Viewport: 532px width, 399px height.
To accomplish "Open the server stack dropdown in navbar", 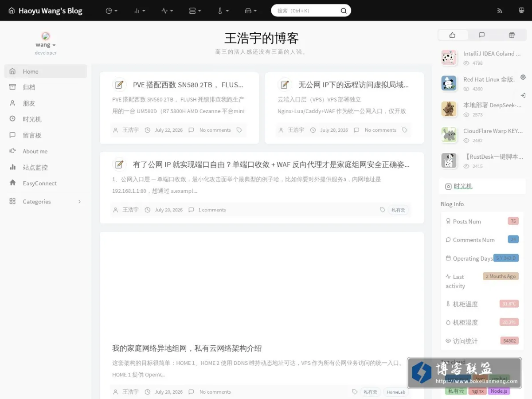I will (x=195, y=11).
